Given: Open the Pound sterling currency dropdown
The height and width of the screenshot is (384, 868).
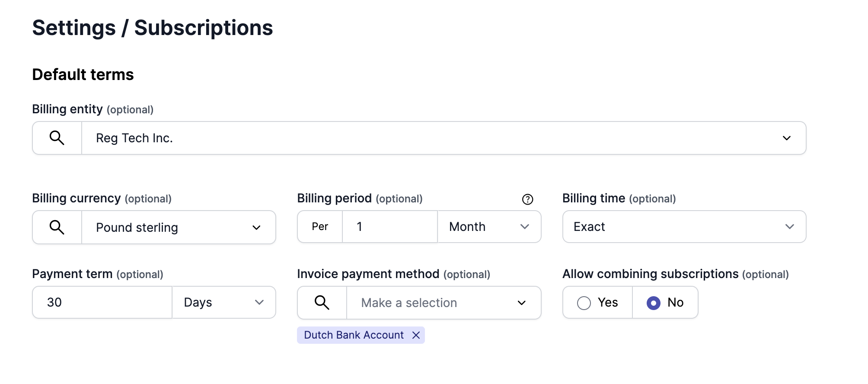Looking at the screenshot, I should (x=256, y=227).
